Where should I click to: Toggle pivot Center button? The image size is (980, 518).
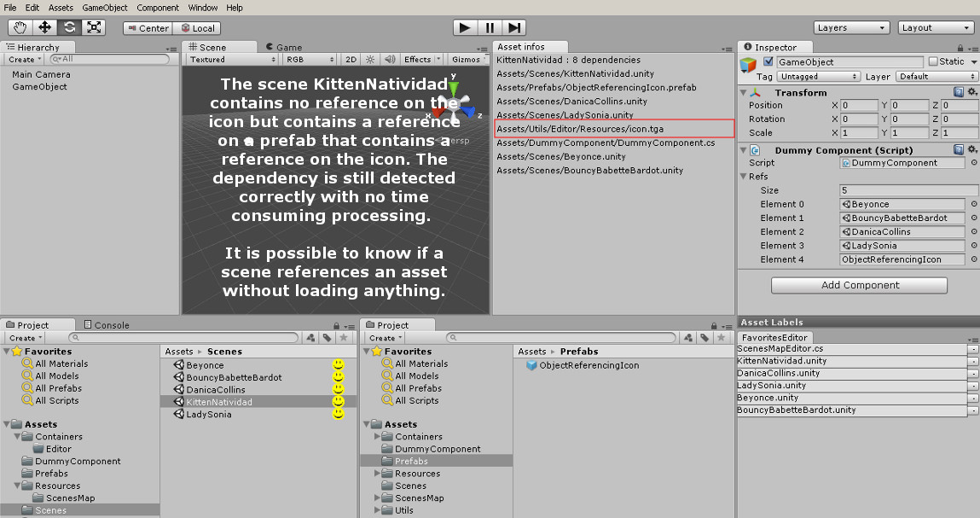tap(148, 28)
